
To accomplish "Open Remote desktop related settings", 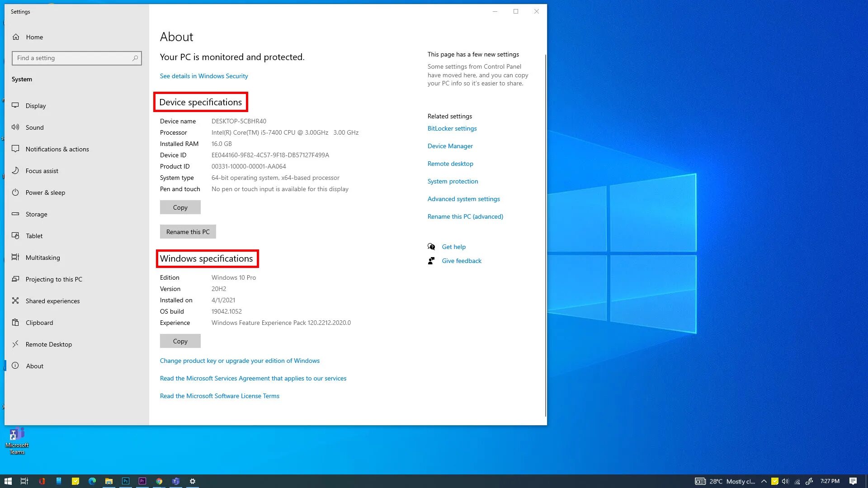I will click(x=450, y=163).
